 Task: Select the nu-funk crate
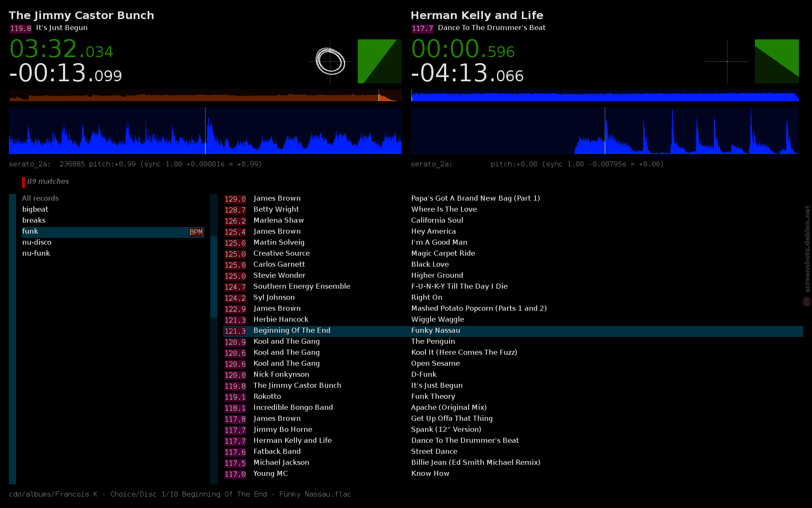point(113,253)
